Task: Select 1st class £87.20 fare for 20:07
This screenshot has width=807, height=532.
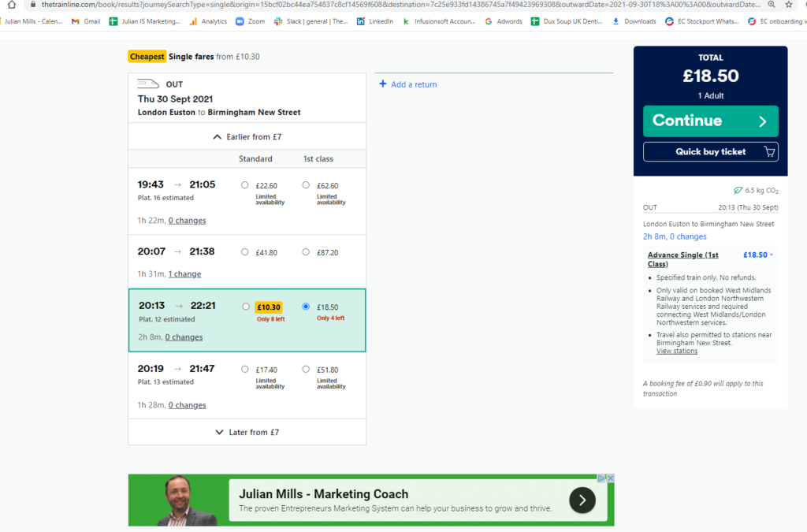Action: (x=306, y=252)
